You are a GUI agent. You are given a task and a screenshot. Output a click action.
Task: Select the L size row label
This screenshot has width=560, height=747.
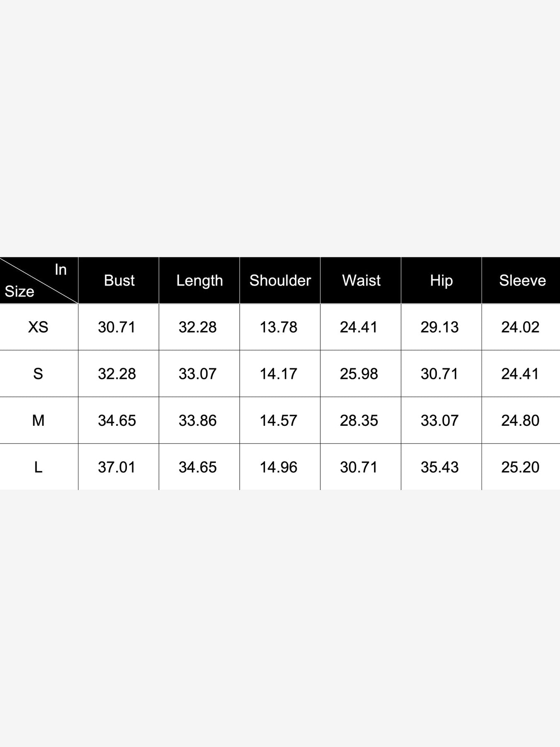(38, 467)
